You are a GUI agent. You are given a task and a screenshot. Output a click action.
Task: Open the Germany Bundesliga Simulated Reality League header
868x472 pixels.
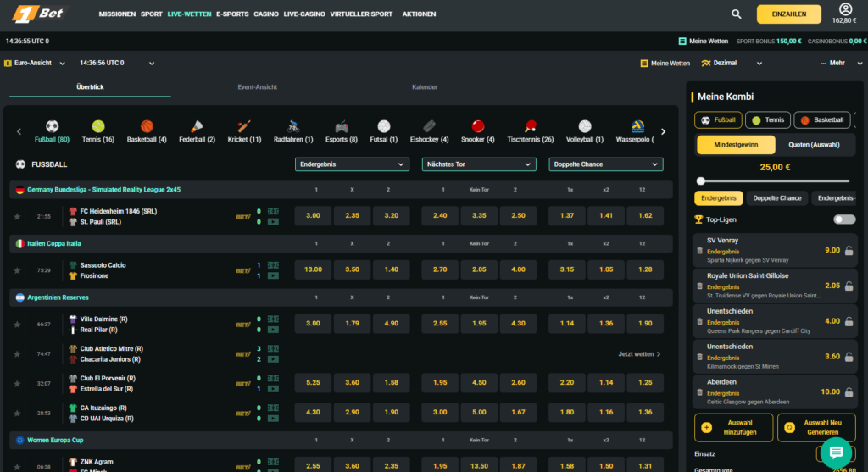103,189
